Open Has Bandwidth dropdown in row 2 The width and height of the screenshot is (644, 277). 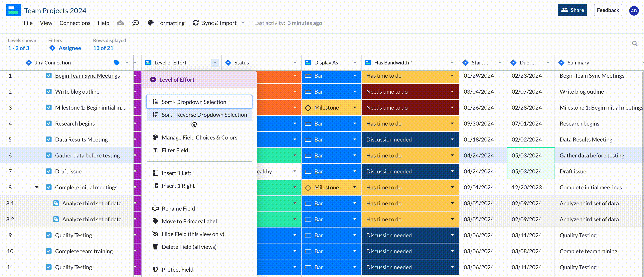[x=452, y=92]
